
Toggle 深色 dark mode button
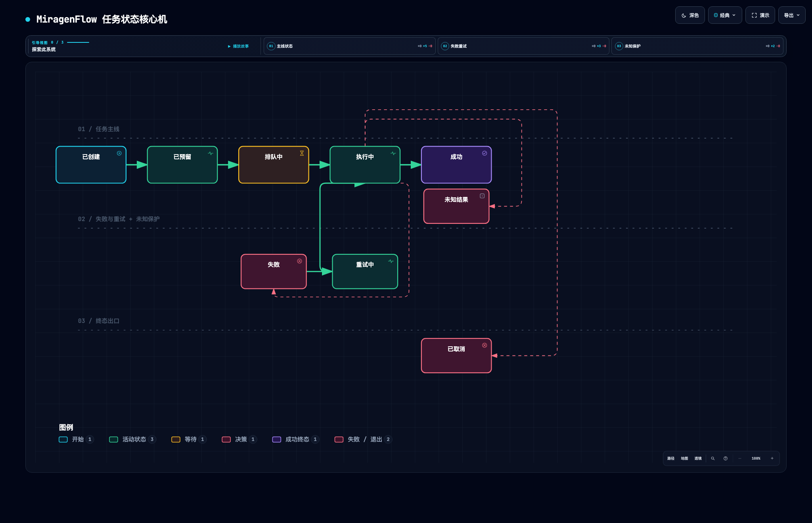coord(690,15)
